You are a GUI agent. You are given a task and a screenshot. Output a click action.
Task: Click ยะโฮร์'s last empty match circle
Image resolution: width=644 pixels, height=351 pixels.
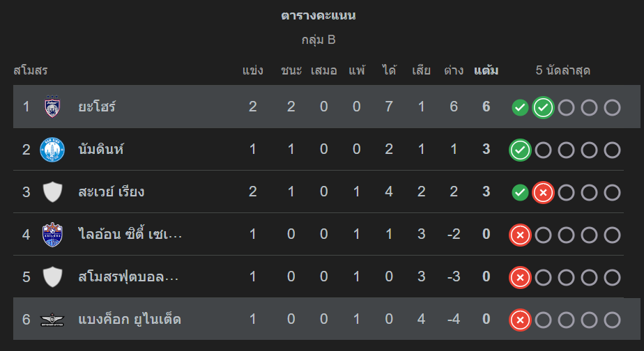[x=612, y=107]
